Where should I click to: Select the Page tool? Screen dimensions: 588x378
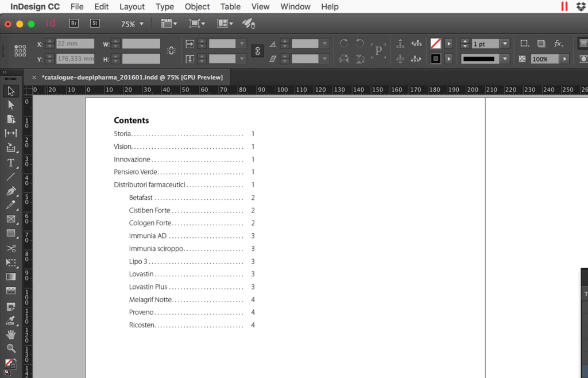(11, 119)
